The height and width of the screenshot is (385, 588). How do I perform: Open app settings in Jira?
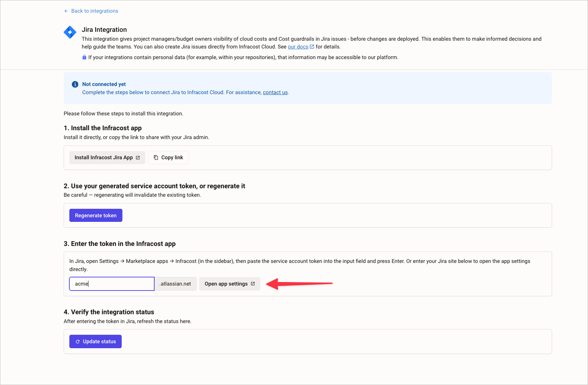click(230, 284)
